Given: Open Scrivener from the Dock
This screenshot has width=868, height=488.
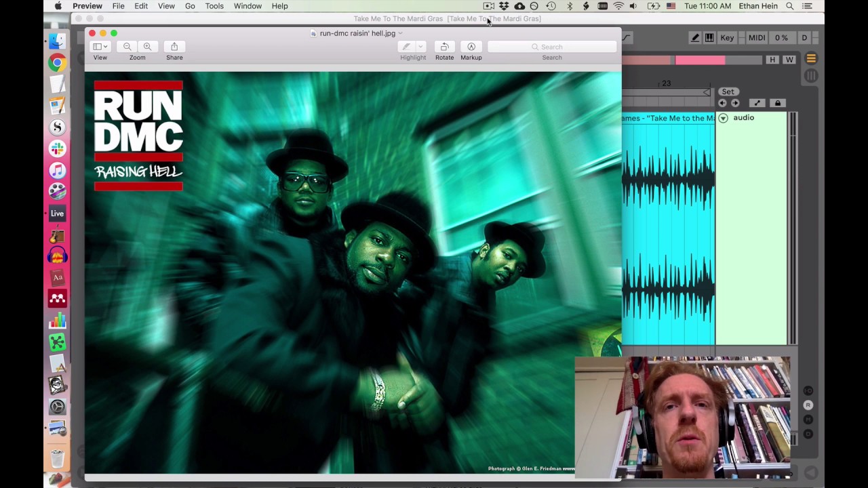Looking at the screenshot, I should tap(58, 127).
